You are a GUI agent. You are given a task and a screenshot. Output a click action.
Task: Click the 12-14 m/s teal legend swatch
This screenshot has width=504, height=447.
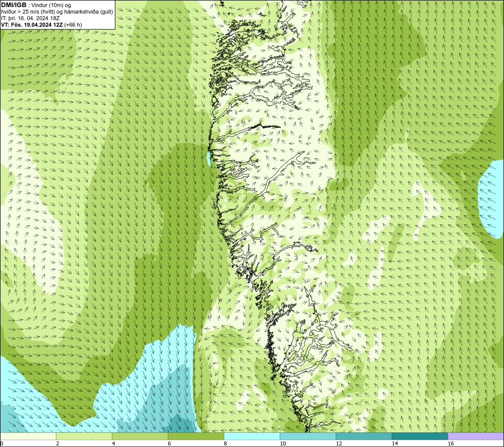coord(364,436)
